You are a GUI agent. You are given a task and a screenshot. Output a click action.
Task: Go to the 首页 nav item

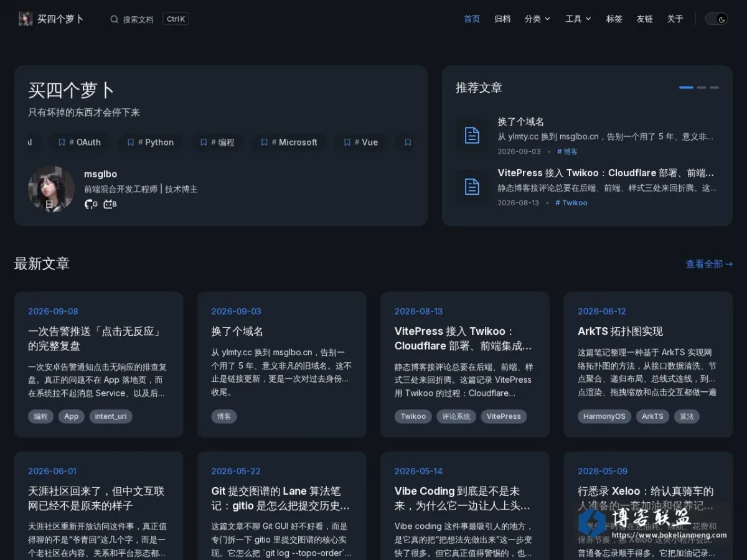point(472,19)
